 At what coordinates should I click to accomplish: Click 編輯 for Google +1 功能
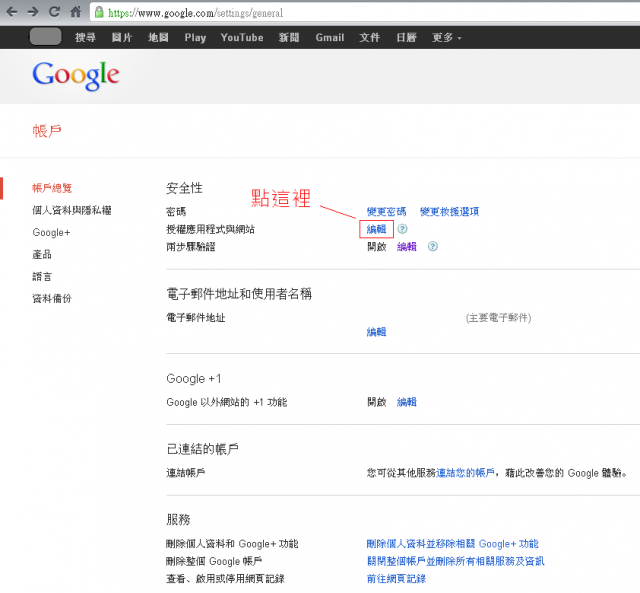point(407,402)
